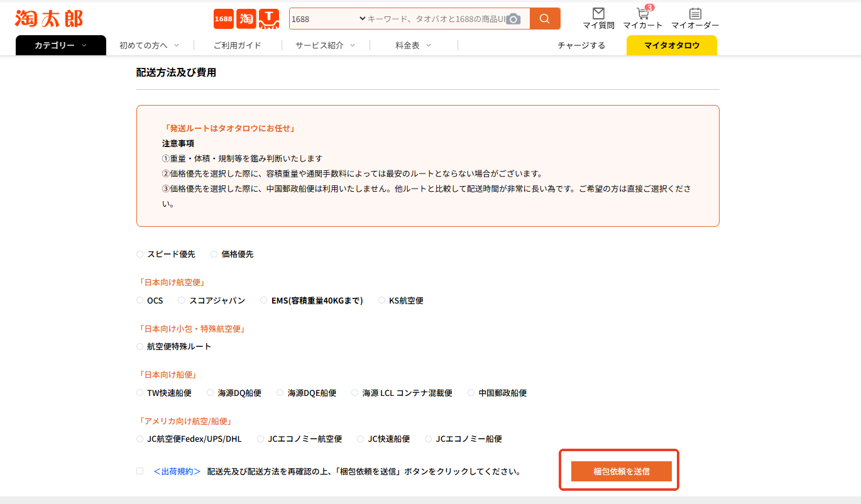Choose 海源 LCL コンテナ混載便 option

point(355,393)
